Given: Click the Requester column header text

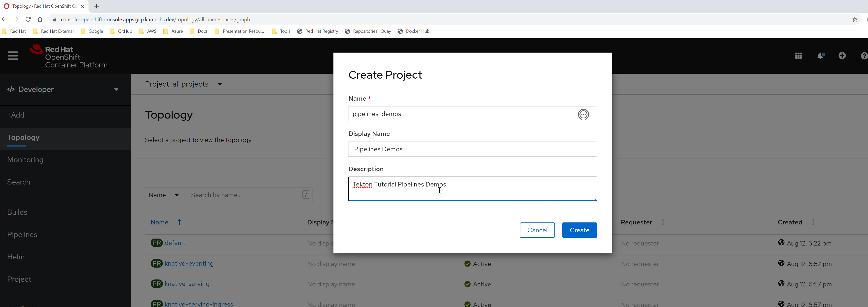Looking at the screenshot, I should click(637, 222).
